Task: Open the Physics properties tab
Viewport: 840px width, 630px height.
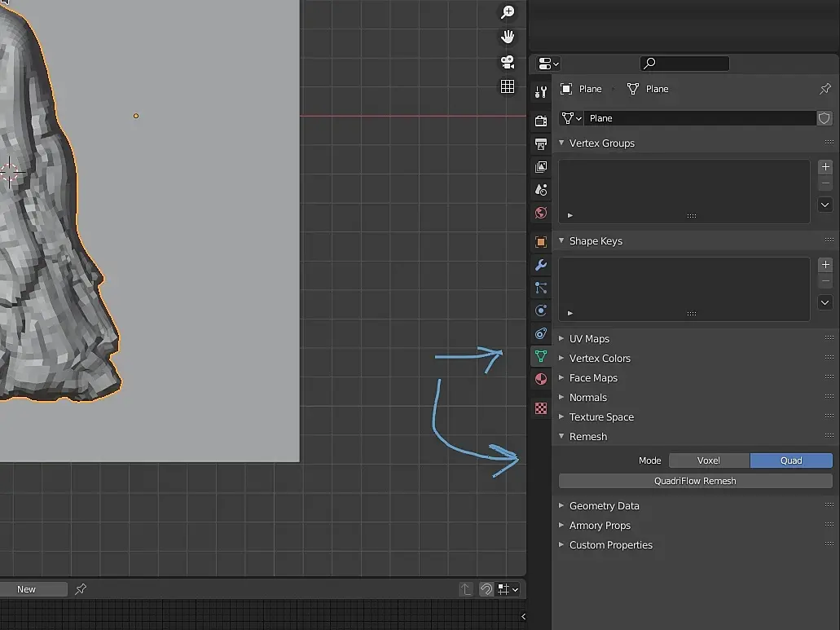Action: pyautogui.click(x=541, y=311)
